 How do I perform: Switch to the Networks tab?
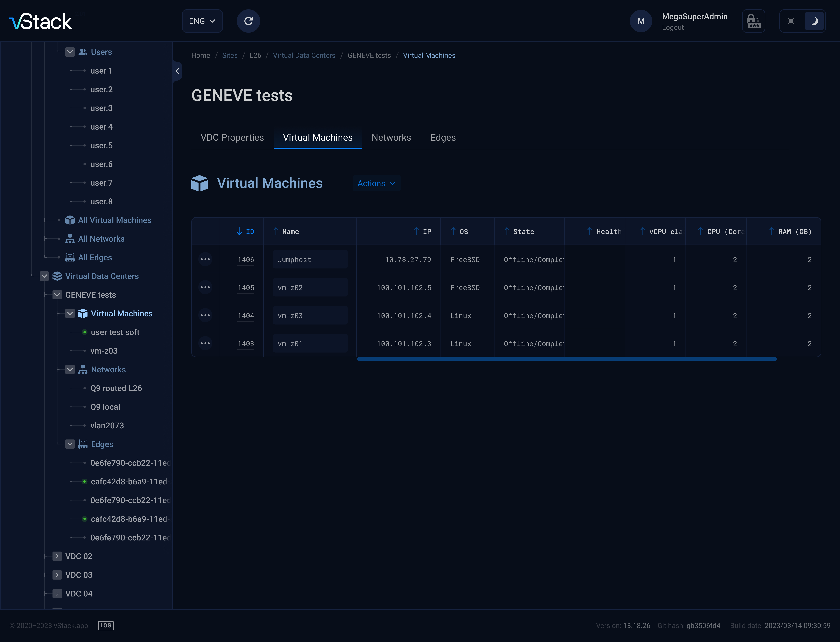tap(391, 138)
